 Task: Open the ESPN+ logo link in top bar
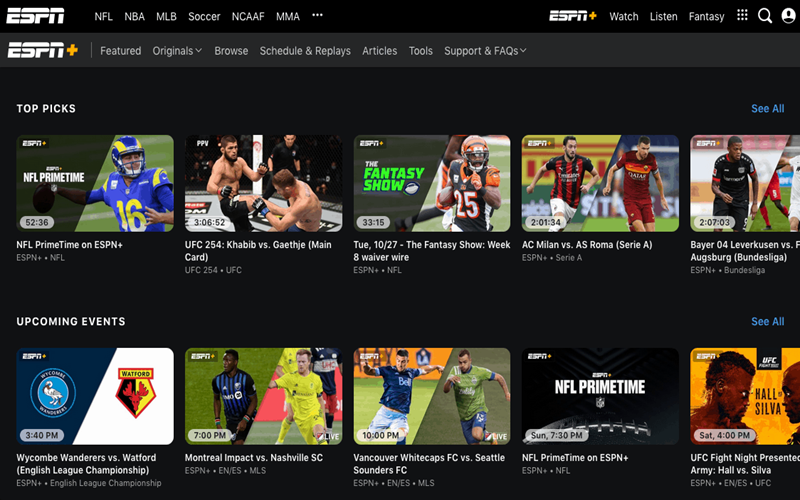click(572, 16)
